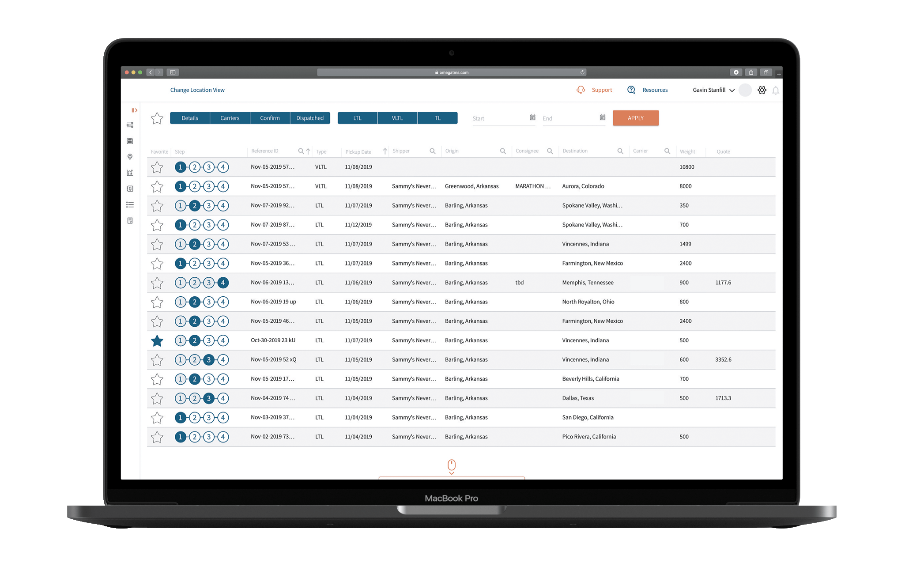924x563 pixels.
Task: Click the scroll-down mouse indicator
Action: pyautogui.click(x=452, y=467)
